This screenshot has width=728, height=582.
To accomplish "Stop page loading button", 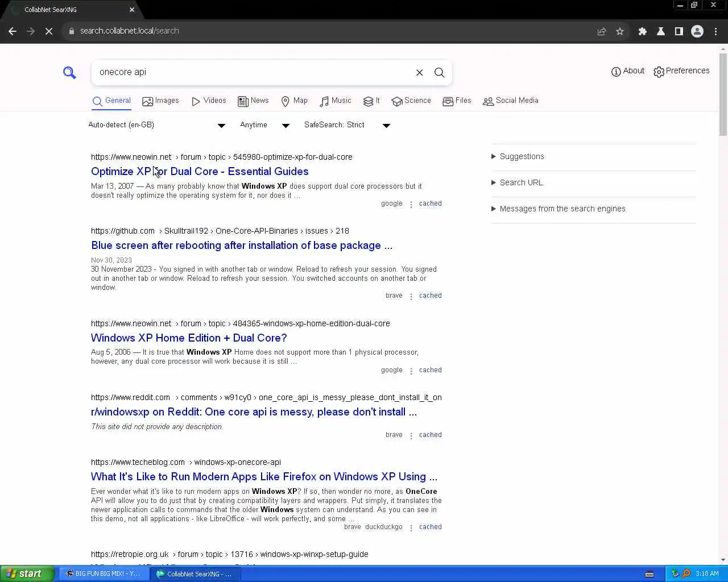I will (49, 31).
